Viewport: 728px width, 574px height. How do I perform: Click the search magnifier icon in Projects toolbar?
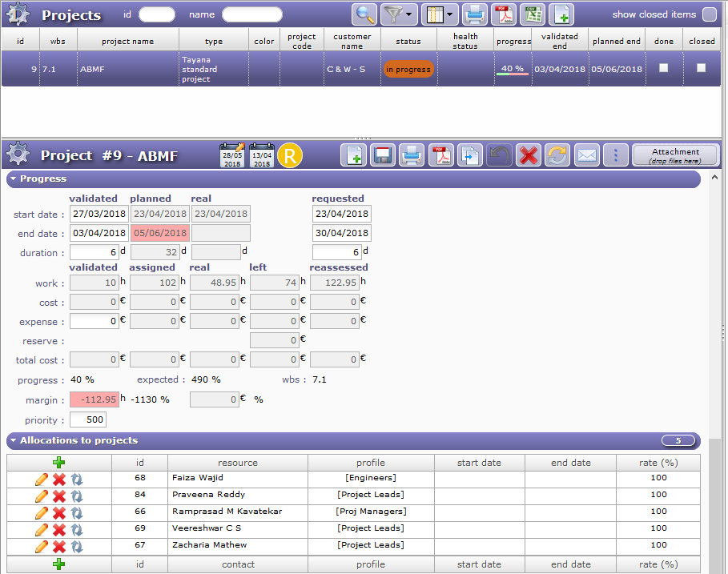[x=365, y=14]
